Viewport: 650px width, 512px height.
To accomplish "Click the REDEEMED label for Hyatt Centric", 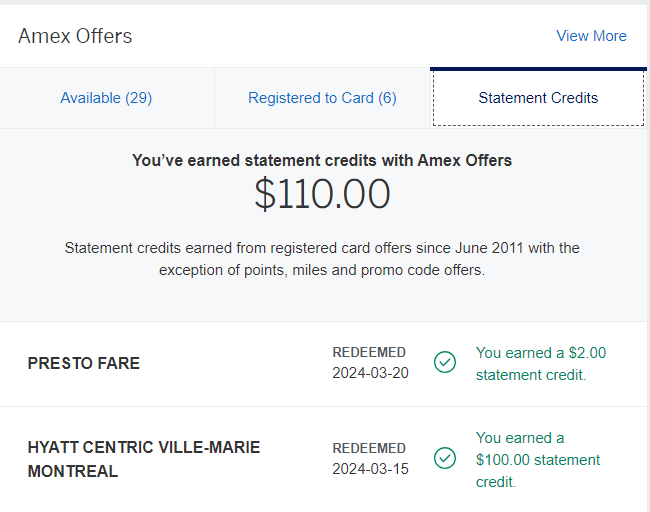I will pyautogui.click(x=369, y=448).
